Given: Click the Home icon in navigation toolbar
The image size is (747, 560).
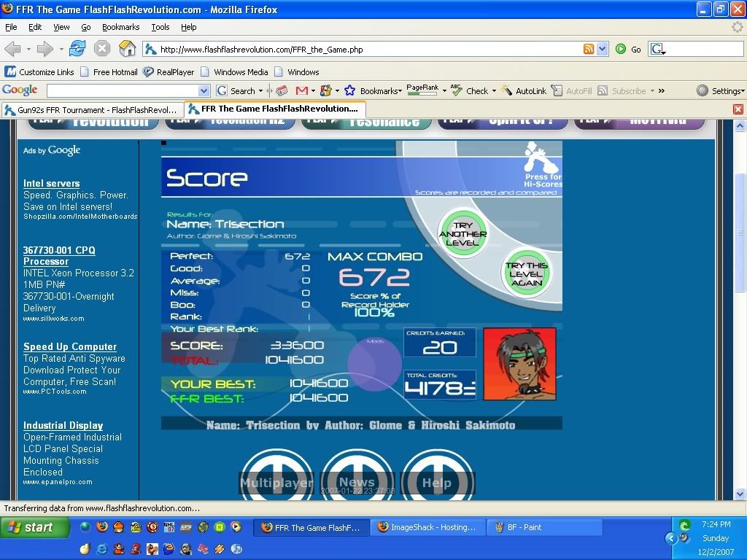Looking at the screenshot, I should pyautogui.click(x=127, y=49).
